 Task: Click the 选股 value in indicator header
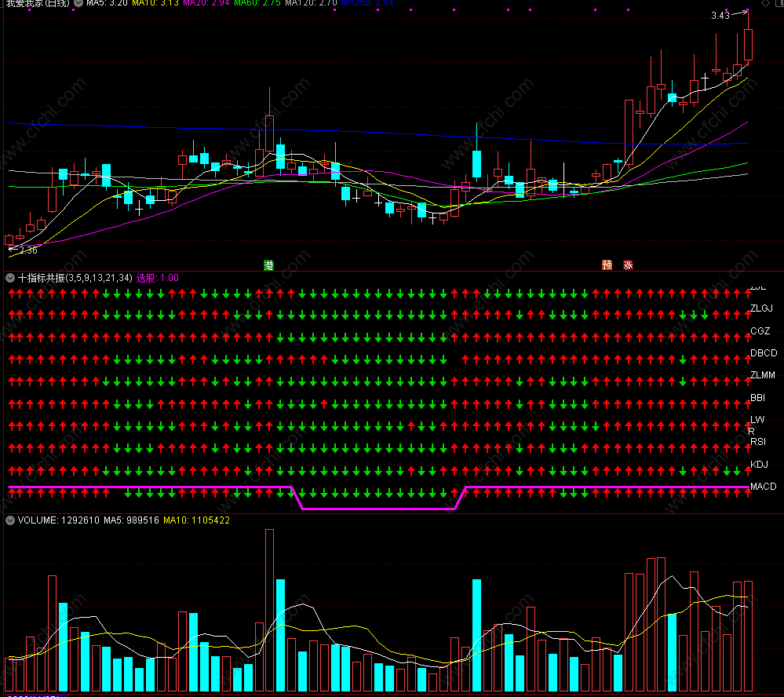point(157,278)
